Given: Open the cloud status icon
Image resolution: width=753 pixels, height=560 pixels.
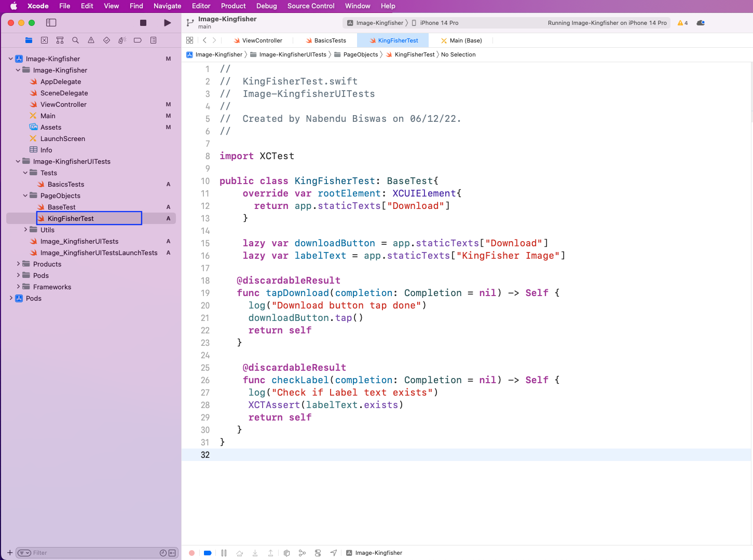Looking at the screenshot, I should click(701, 23).
